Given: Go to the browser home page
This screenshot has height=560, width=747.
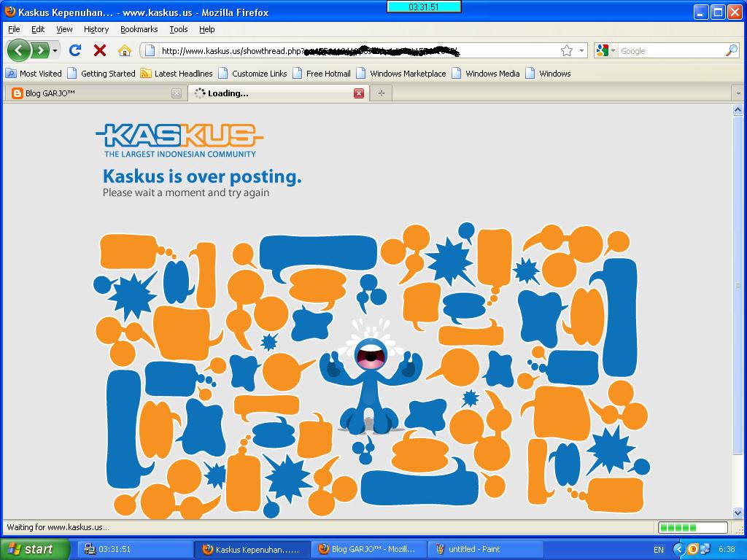Looking at the screenshot, I should (x=124, y=51).
